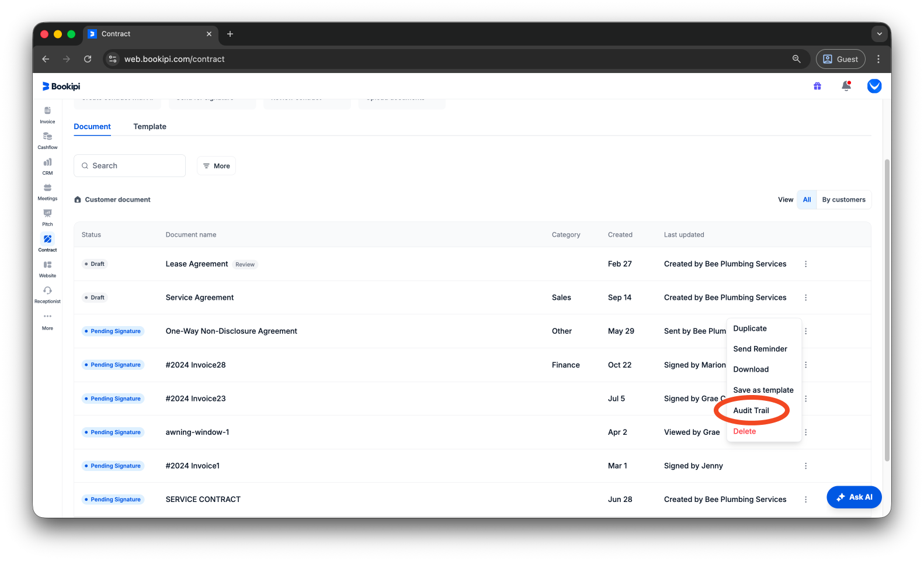
Task: Expand the browser tab search dropdown
Action: (x=879, y=34)
